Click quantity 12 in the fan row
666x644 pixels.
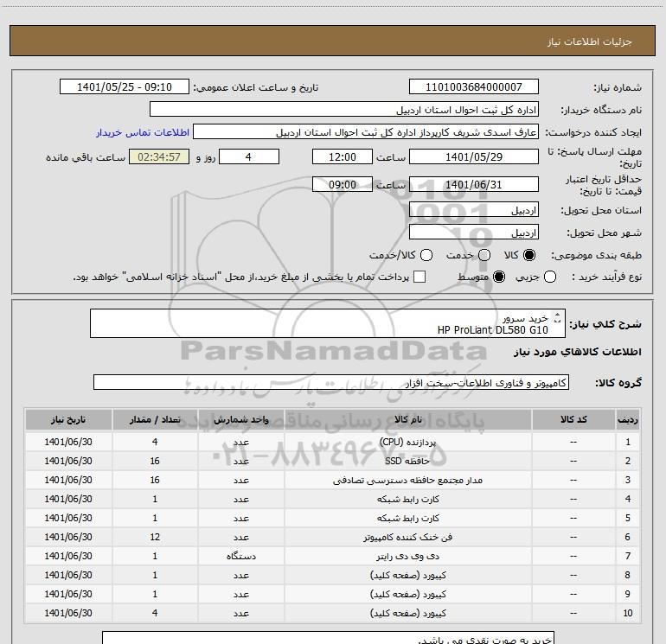[x=155, y=537]
